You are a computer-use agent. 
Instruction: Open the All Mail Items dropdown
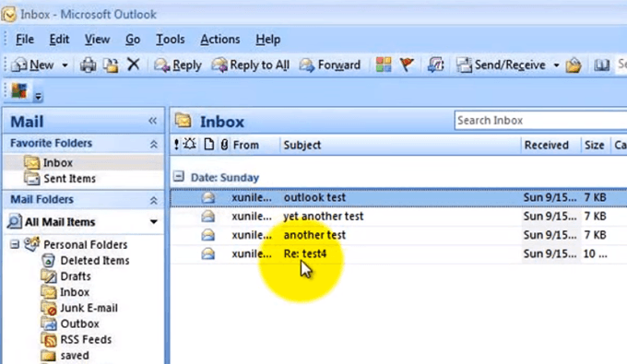[154, 222]
